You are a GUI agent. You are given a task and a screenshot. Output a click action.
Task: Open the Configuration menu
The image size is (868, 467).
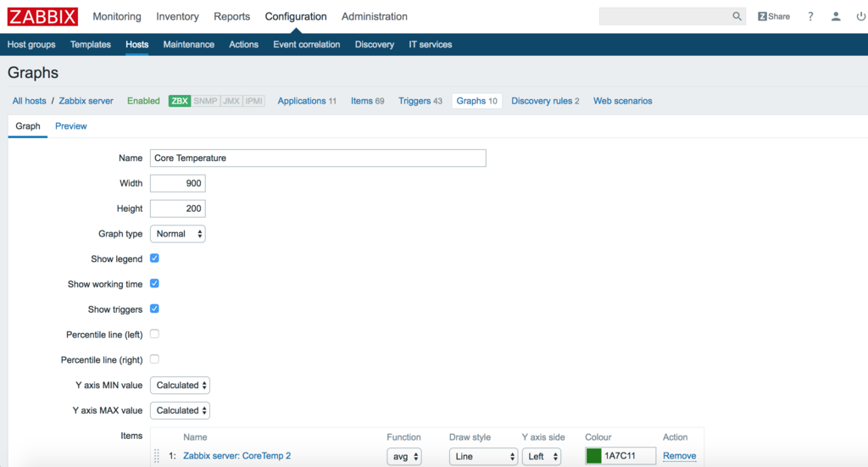click(296, 17)
